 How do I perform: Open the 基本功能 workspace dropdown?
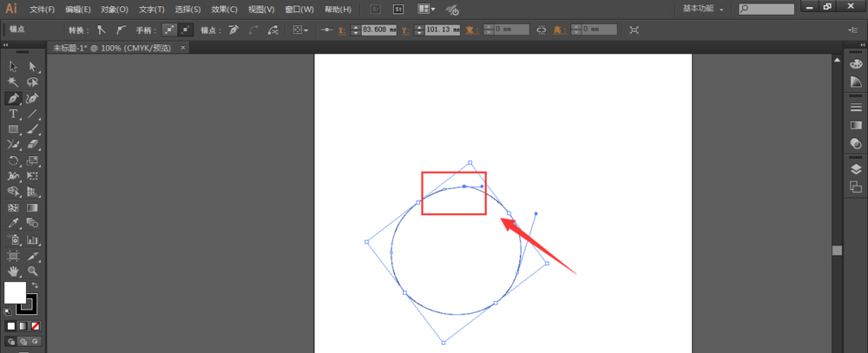point(703,9)
